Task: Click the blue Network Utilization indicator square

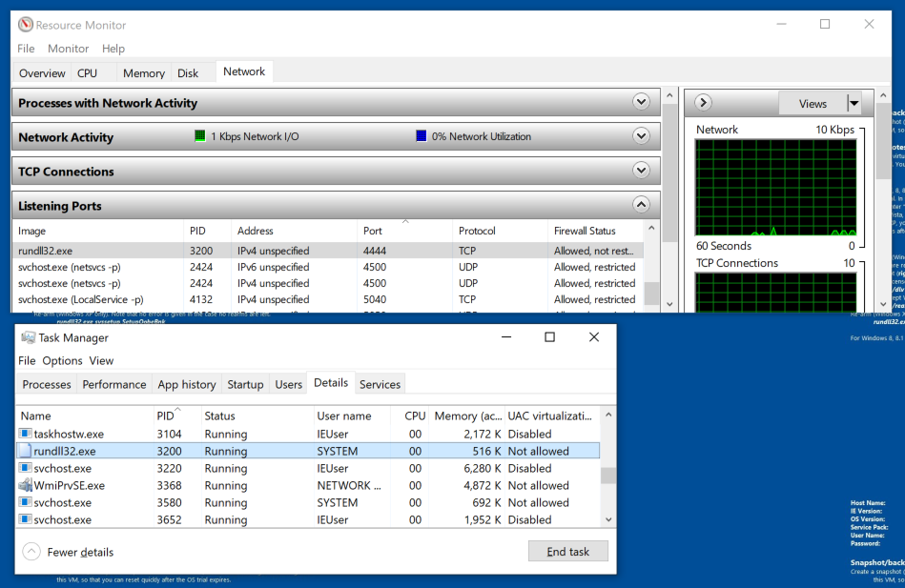Action: pos(422,136)
